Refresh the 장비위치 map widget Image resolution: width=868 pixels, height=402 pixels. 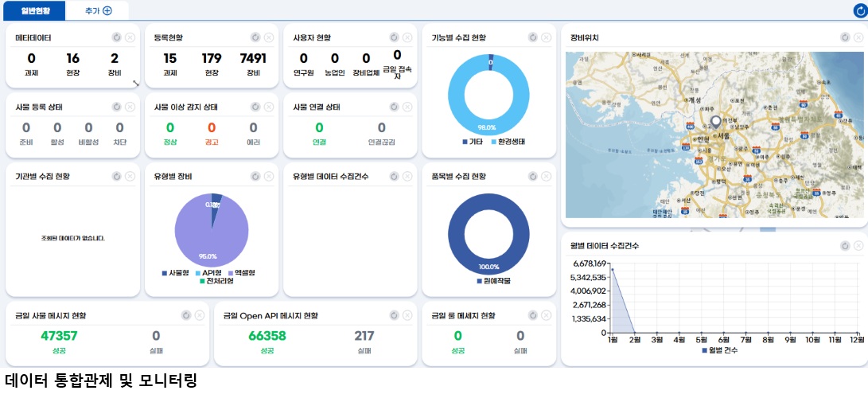click(845, 37)
